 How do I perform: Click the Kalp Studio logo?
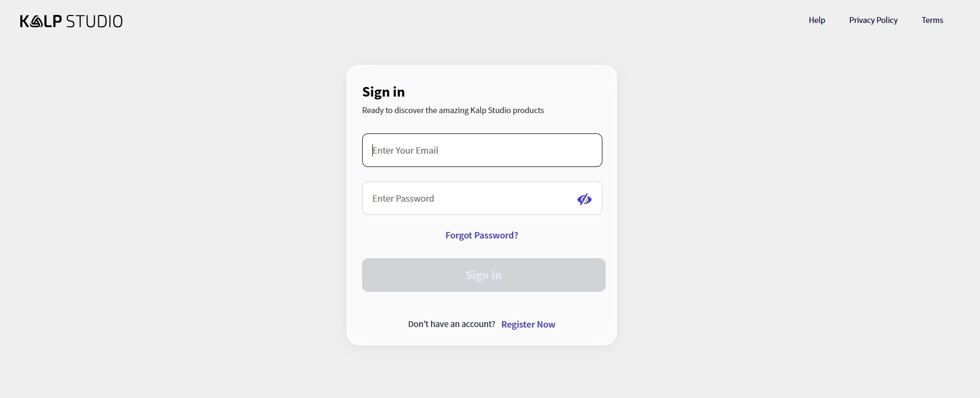click(x=71, y=21)
